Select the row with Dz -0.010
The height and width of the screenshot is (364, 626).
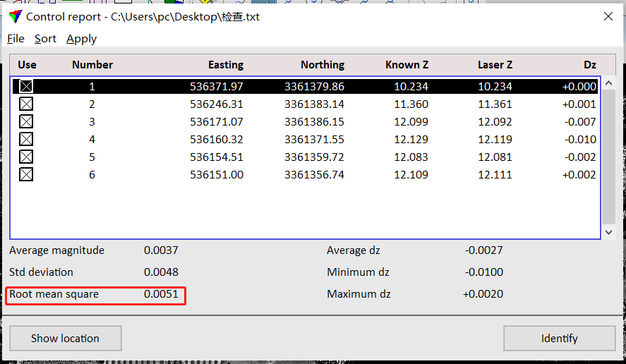point(303,140)
